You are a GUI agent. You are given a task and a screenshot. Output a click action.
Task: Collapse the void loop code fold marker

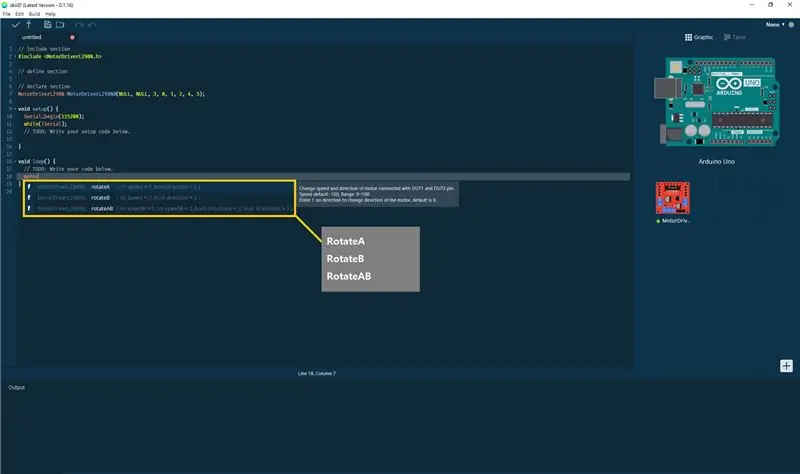coord(15,161)
